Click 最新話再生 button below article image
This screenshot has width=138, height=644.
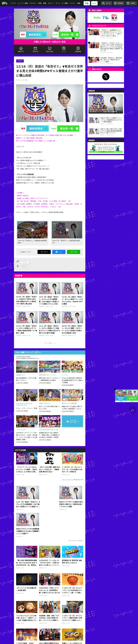(x=34, y=128)
